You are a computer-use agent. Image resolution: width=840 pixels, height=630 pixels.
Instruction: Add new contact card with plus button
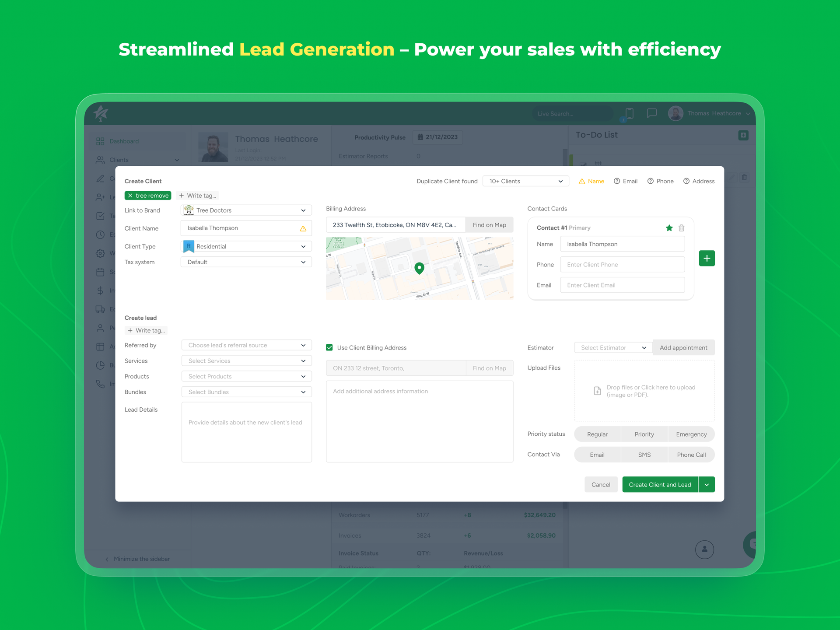[x=707, y=258]
